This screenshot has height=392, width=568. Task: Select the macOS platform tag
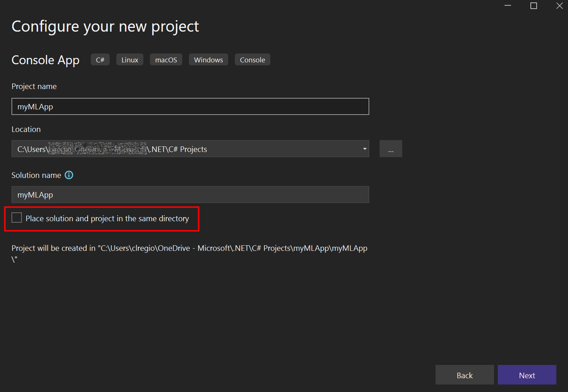(166, 59)
